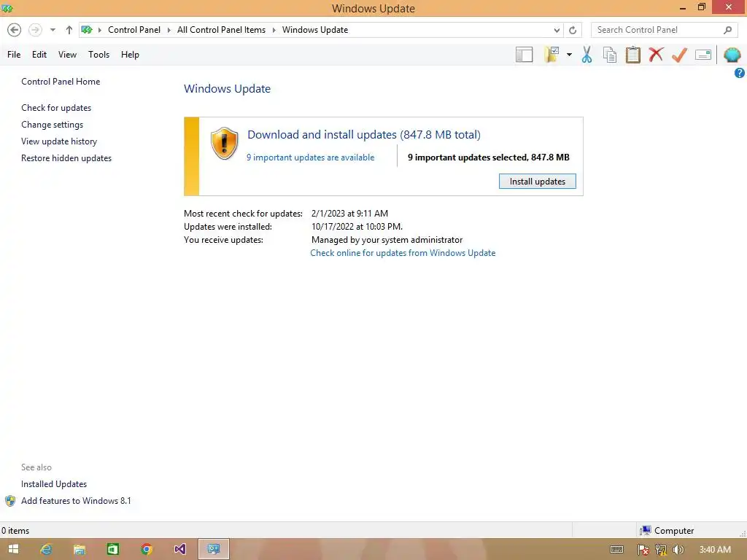Click the Paste clipboard toolbar icon
The width and height of the screenshot is (747, 560).
(x=632, y=55)
